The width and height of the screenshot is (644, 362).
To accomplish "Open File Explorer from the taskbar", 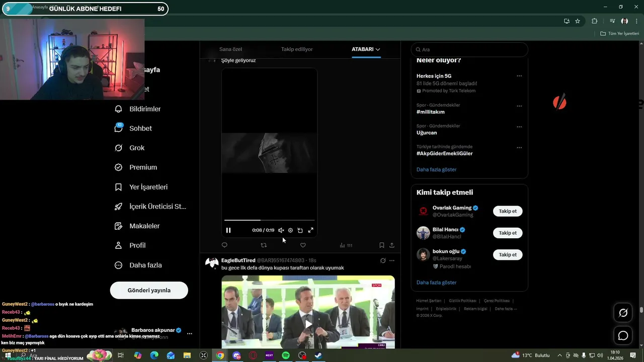I will pyautogui.click(x=187, y=355).
